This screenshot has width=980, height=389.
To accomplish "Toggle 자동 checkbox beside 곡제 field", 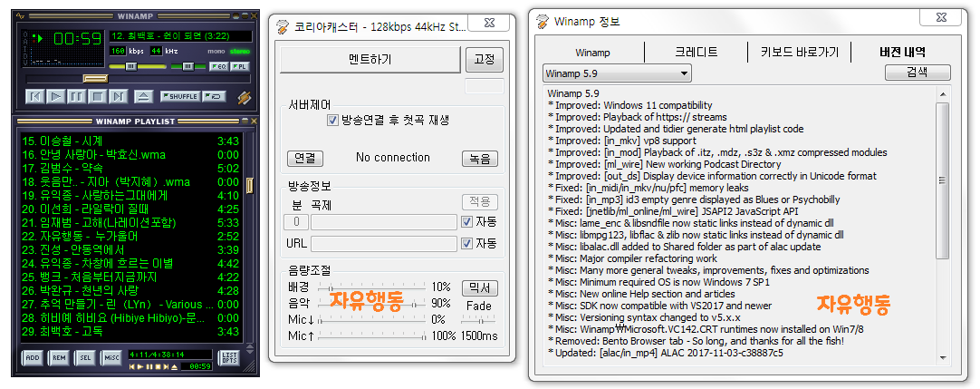I will click(x=466, y=221).
